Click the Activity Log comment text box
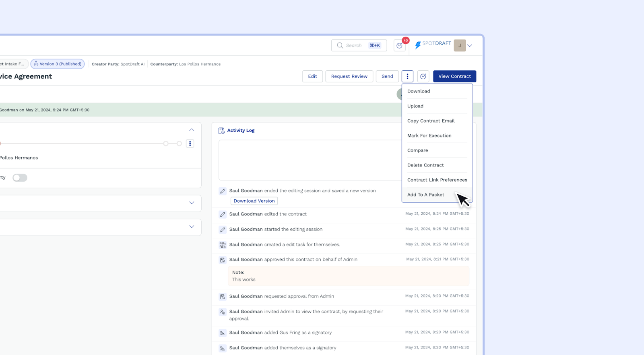644x355 pixels. click(x=310, y=160)
